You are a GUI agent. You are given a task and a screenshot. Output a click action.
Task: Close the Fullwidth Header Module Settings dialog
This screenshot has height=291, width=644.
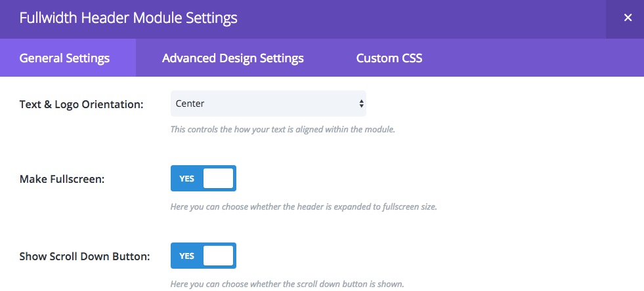(627, 18)
